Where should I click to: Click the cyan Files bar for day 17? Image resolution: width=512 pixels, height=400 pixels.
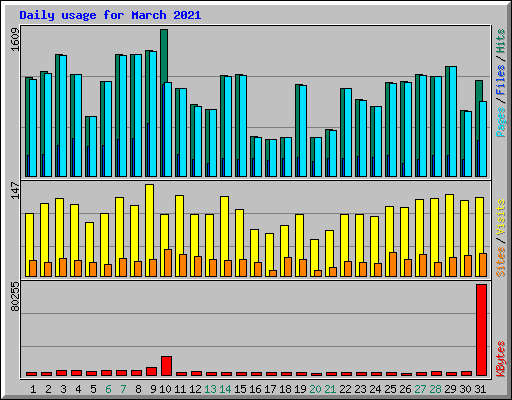273,158
